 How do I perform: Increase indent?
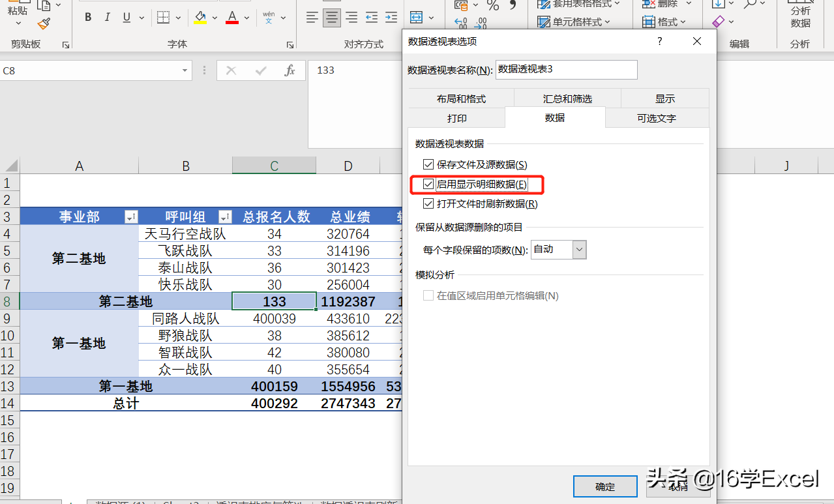pyautogui.click(x=391, y=18)
